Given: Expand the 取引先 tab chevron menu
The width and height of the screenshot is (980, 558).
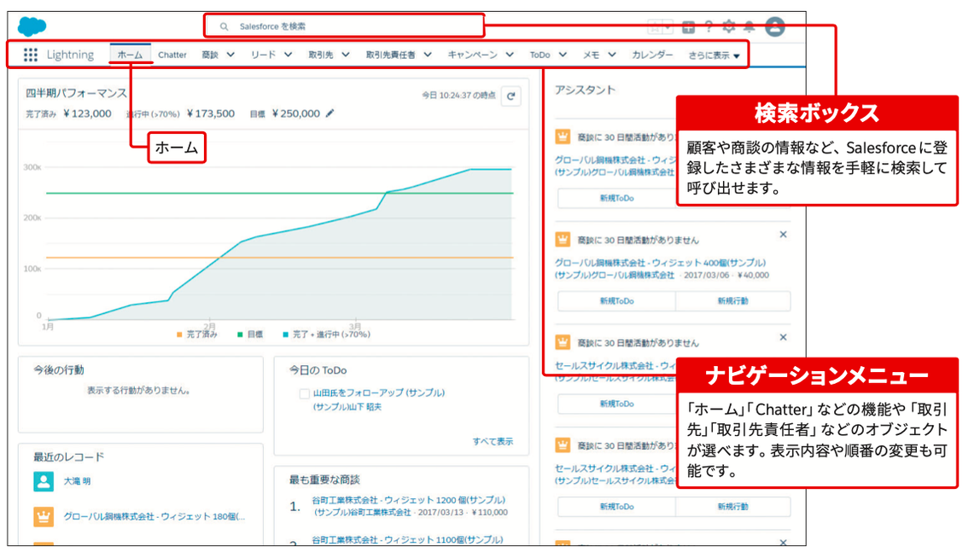Looking at the screenshot, I should [x=346, y=55].
